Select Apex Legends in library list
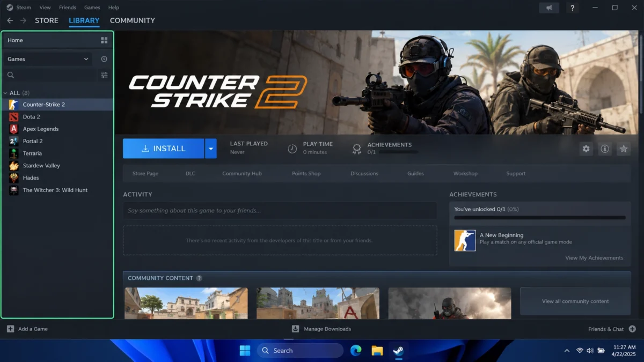Screen dimensions: 644x362 point(58,129)
